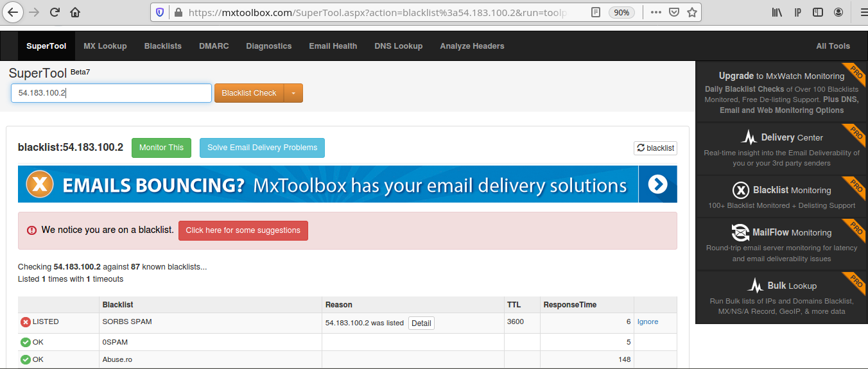Screen dimensions: 868x369
Task: Click the IP address input field
Action: tap(111, 93)
